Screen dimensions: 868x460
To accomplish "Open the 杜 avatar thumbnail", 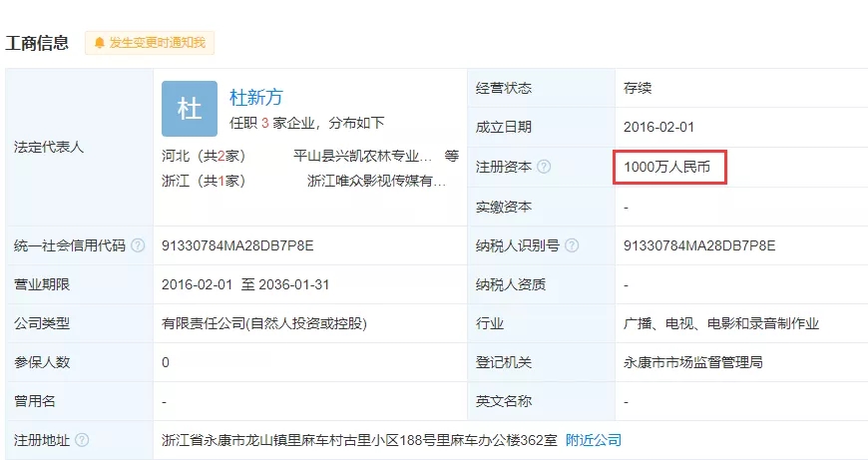I will [190, 109].
